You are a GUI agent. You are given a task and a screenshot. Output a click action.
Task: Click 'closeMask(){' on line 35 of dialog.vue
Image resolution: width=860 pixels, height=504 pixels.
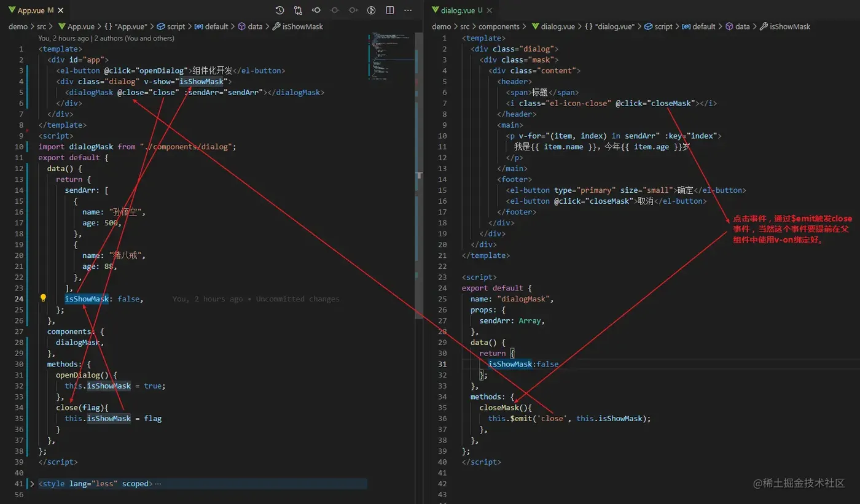(x=506, y=407)
